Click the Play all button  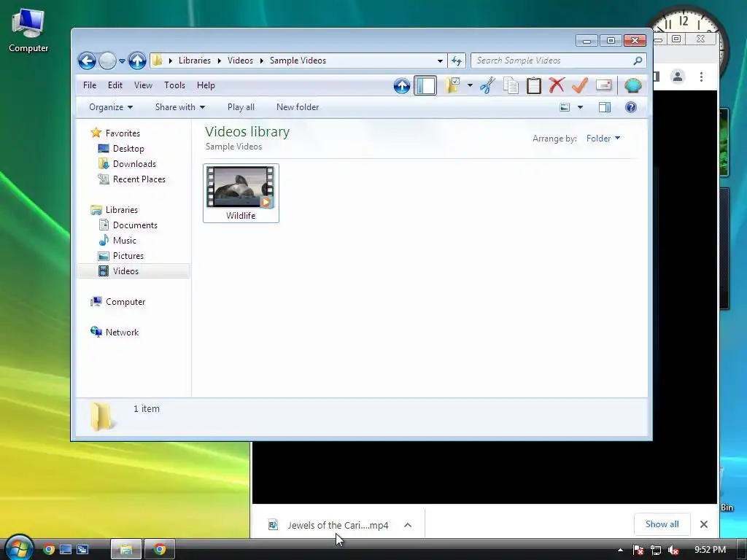pos(241,107)
